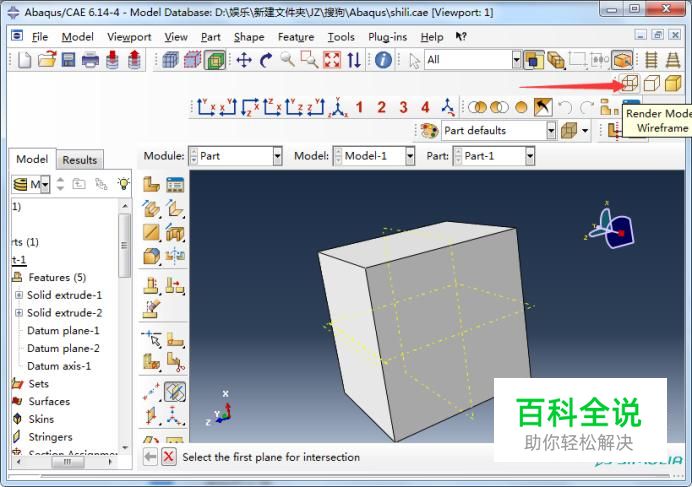Open an existing file
The image size is (692, 487).
click(47, 60)
